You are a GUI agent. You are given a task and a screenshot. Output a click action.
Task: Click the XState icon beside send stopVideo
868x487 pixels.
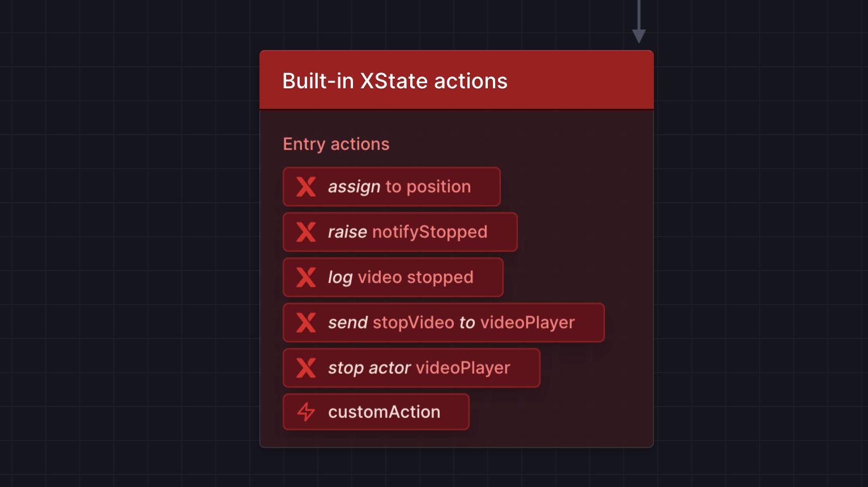point(306,323)
